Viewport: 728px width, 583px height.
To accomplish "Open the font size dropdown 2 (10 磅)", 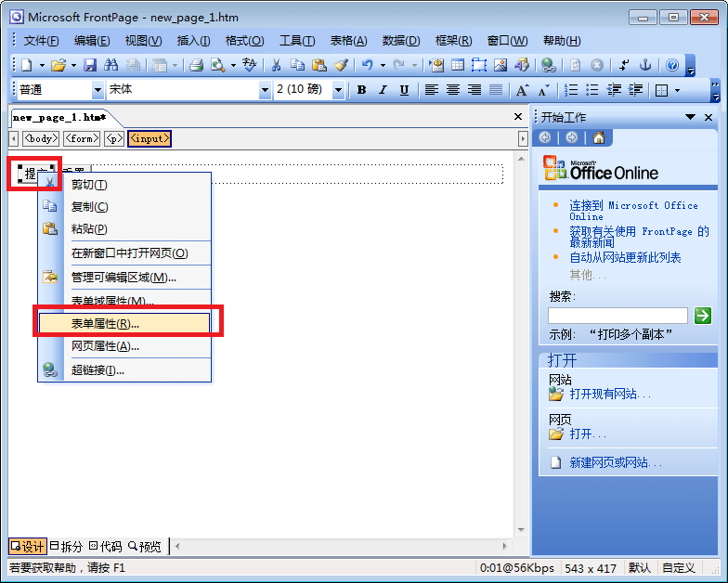I will [338, 90].
